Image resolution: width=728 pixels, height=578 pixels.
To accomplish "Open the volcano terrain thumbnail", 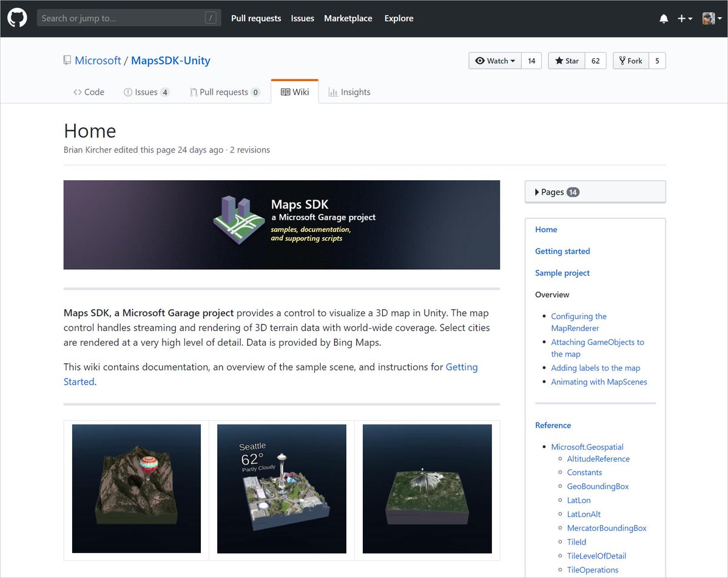I will coord(427,489).
